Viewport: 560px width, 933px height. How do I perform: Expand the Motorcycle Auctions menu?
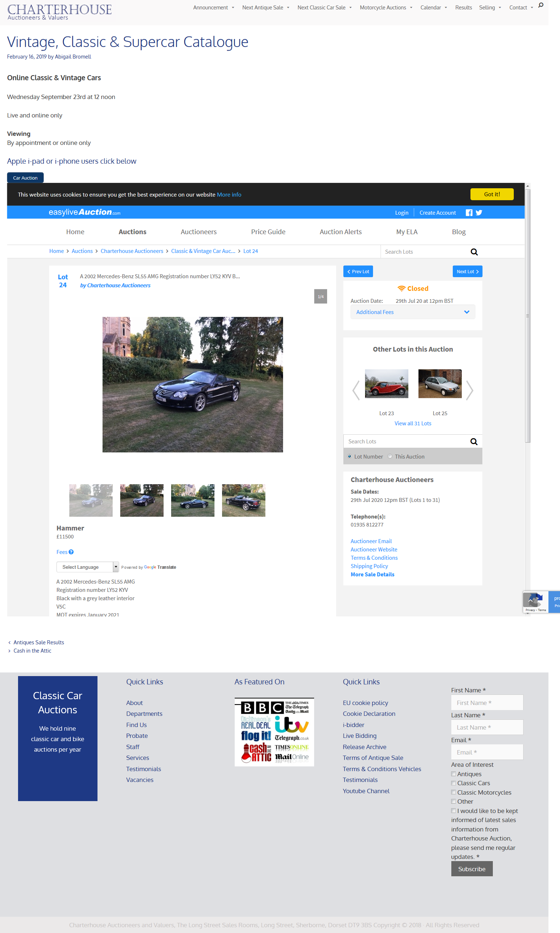[386, 8]
